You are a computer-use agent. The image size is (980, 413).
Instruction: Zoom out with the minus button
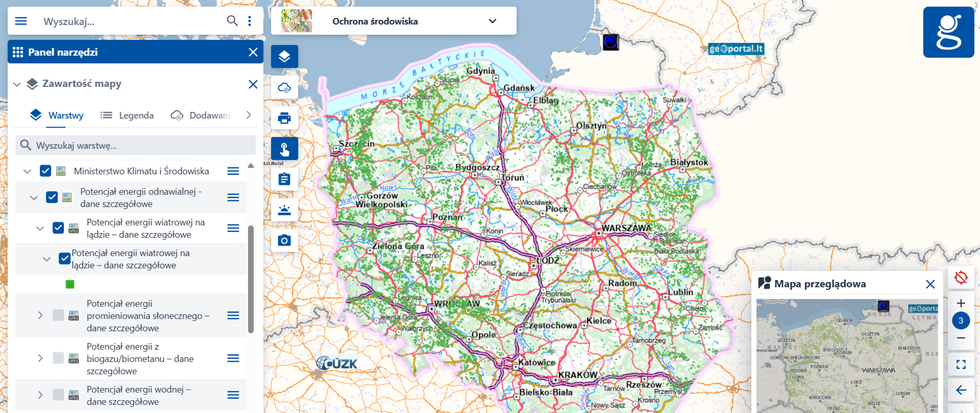coord(961,338)
